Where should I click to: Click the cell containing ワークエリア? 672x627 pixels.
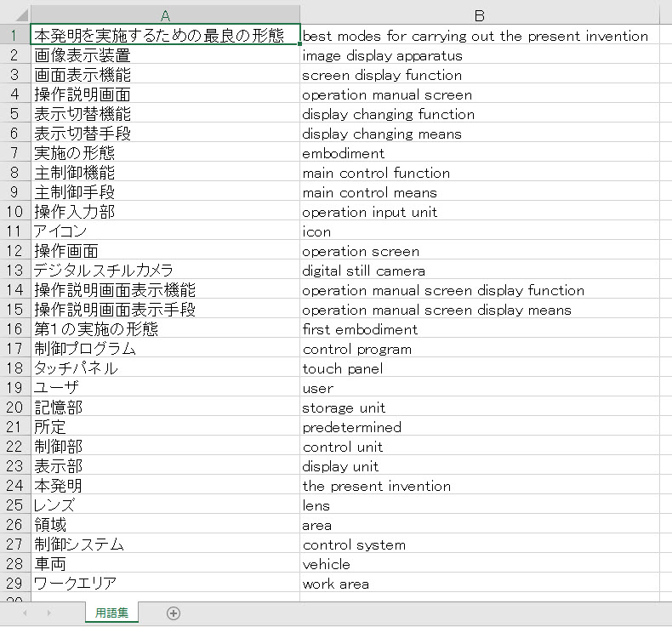(x=165, y=584)
